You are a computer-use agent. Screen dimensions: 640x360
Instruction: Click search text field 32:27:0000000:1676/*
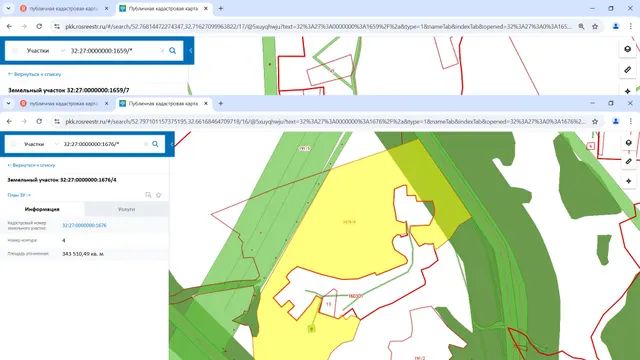[102, 144]
